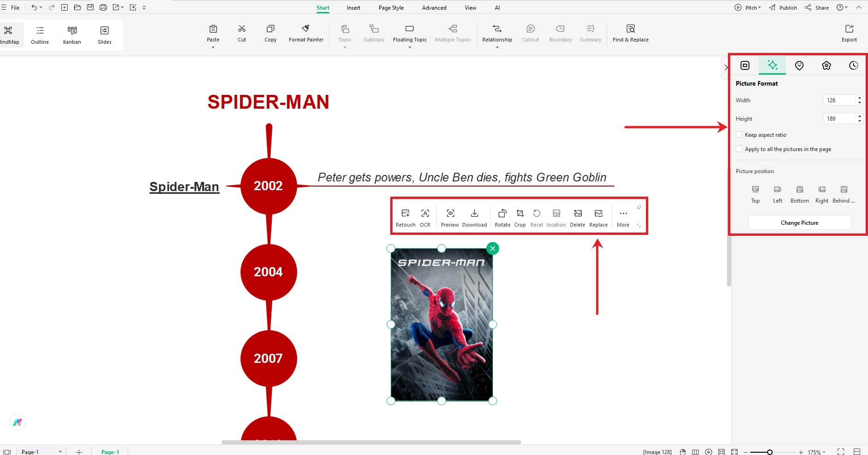Image resolution: width=868 pixels, height=455 pixels.
Task: Set picture position to Right
Action: [821, 194]
